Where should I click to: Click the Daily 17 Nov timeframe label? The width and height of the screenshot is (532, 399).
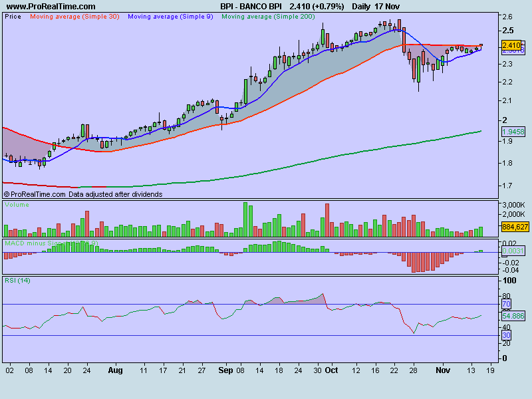(x=376, y=7)
